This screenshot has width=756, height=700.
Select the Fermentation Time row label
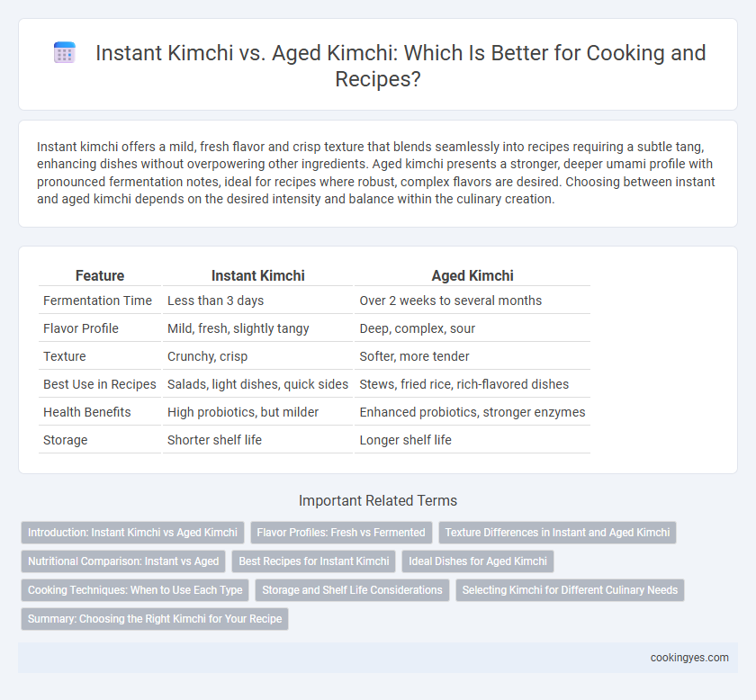tap(97, 301)
